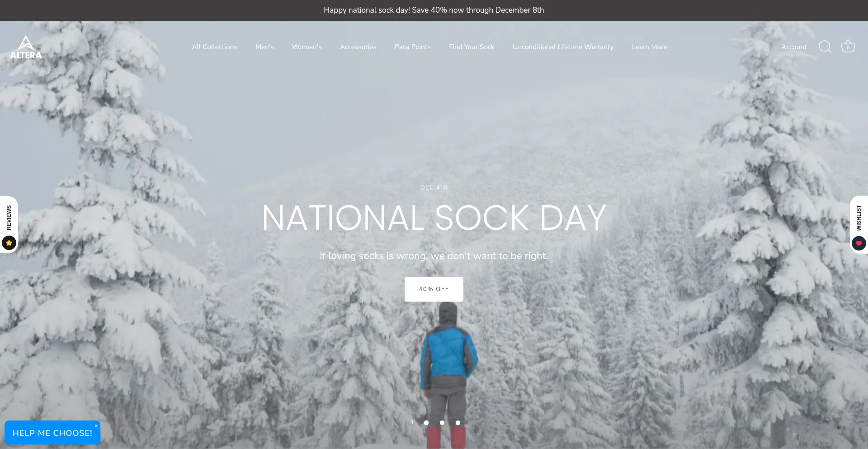This screenshot has width=868, height=449.
Task: Expand the Women's menu
Action: 307,47
